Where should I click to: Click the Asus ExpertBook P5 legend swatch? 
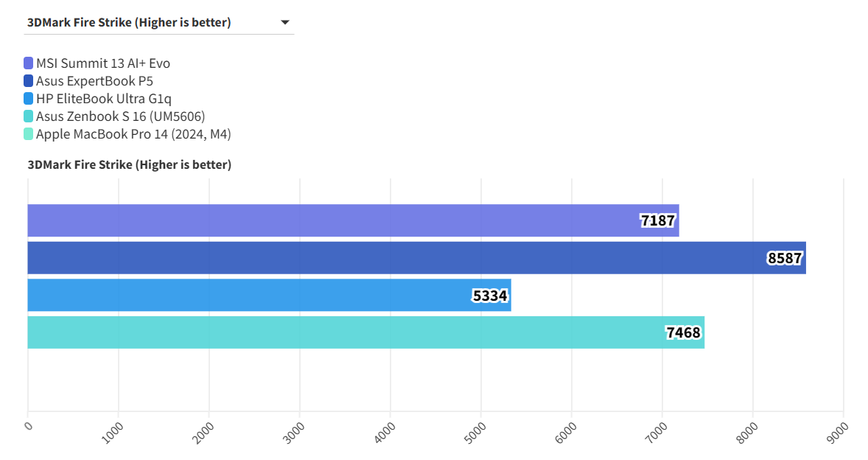click(29, 81)
